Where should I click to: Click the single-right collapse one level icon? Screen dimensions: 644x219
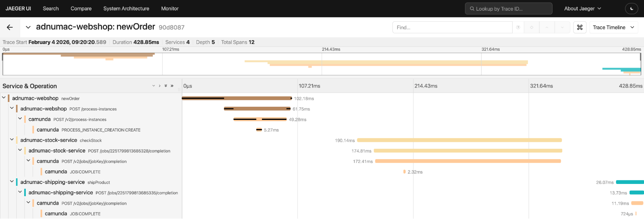(159, 86)
